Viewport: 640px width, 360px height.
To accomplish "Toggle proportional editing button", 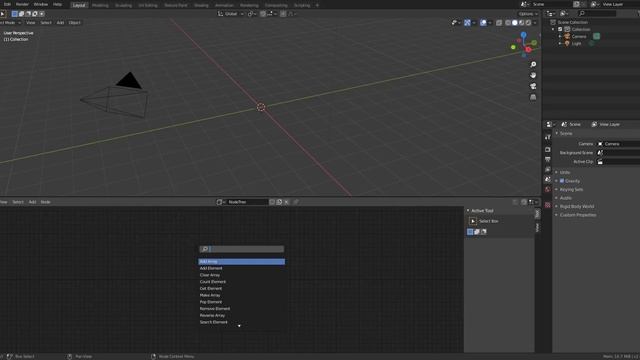I will (283, 14).
